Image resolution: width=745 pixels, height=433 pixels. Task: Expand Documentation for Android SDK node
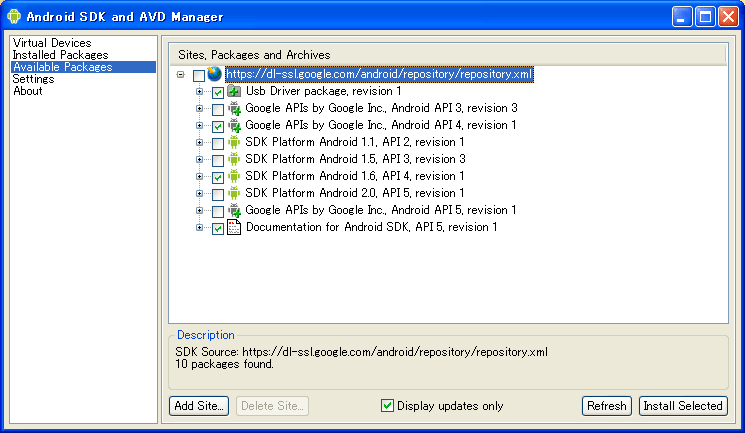pyautogui.click(x=199, y=228)
